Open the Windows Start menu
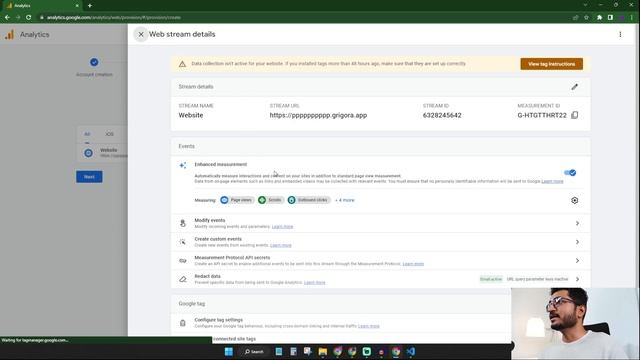The width and height of the screenshot is (640, 360). [x=229, y=351]
